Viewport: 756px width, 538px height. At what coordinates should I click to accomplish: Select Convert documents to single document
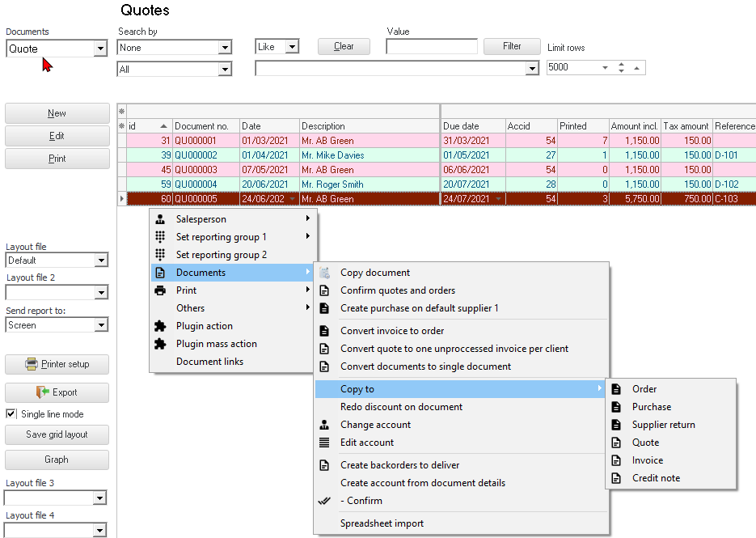pyautogui.click(x=425, y=366)
